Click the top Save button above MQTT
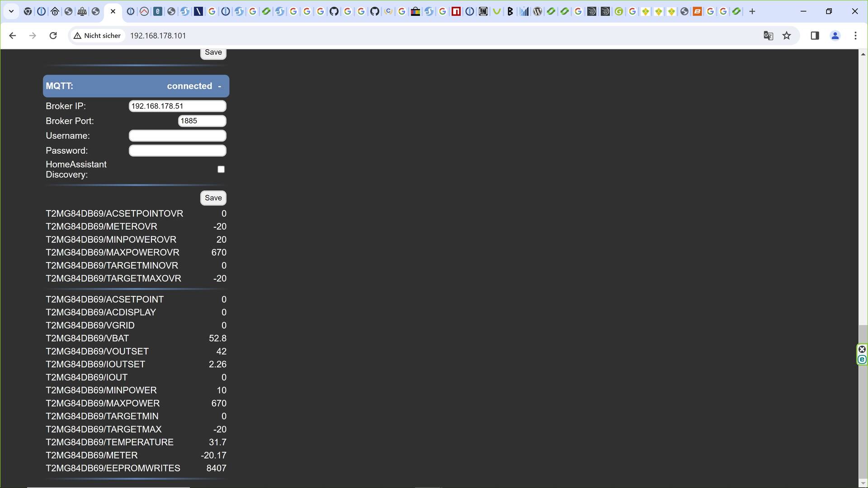This screenshot has height=488, width=868. 213,53
